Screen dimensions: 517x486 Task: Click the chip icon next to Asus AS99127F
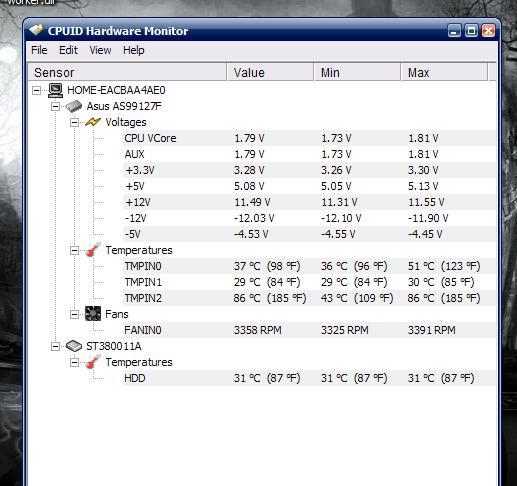tap(74, 106)
